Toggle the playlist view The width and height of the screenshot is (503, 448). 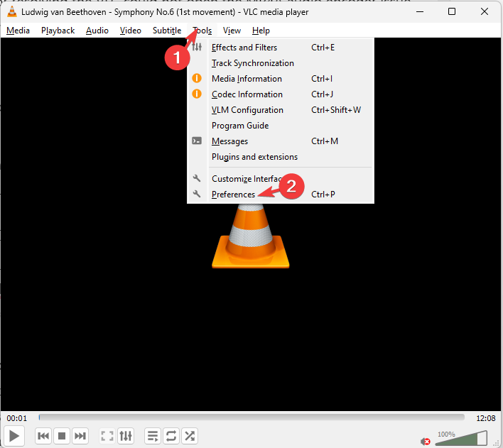click(153, 436)
